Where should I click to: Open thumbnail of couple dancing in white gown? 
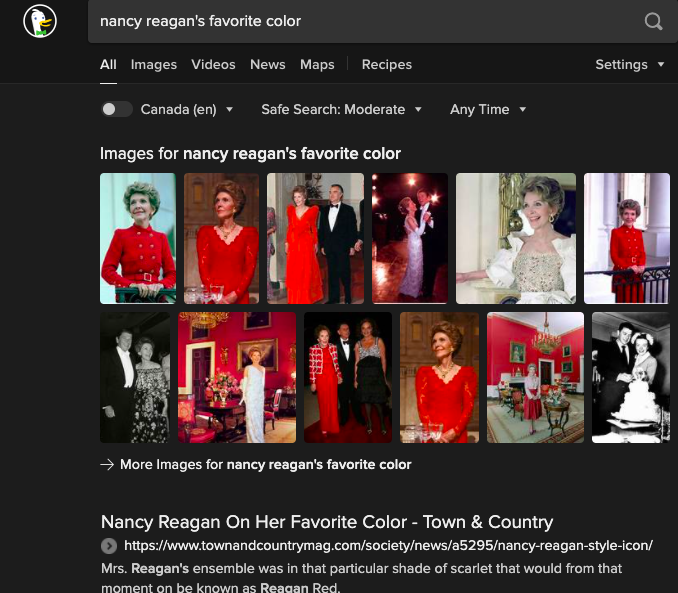(x=410, y=238)
